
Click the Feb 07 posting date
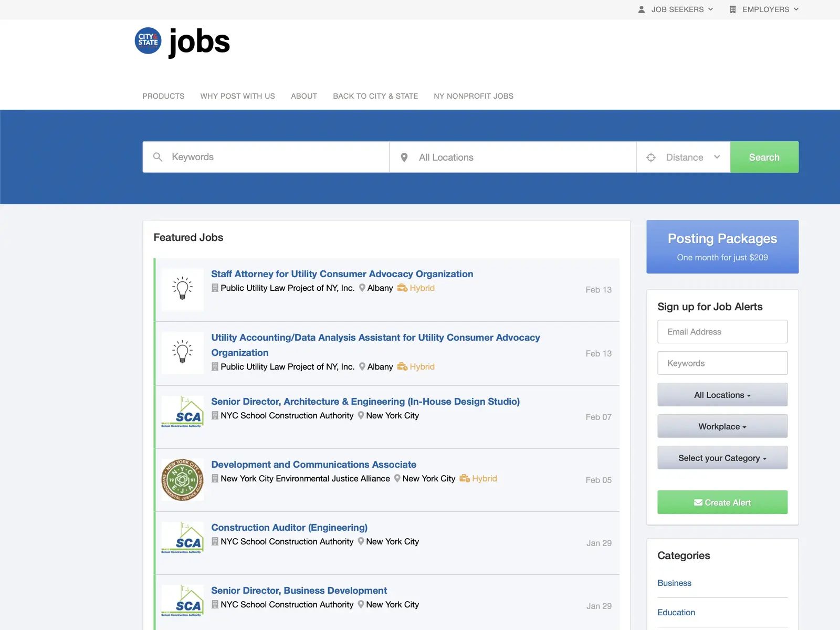(x=598, y=417)
